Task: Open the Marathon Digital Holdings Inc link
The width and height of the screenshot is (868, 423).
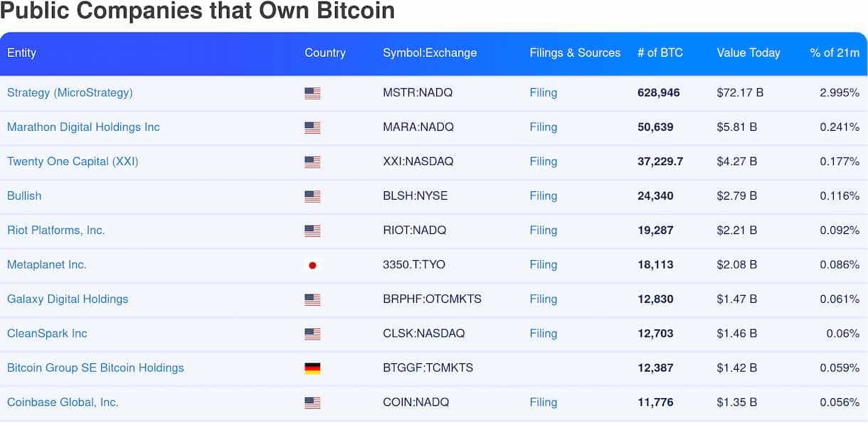Action: pos(83,127)
